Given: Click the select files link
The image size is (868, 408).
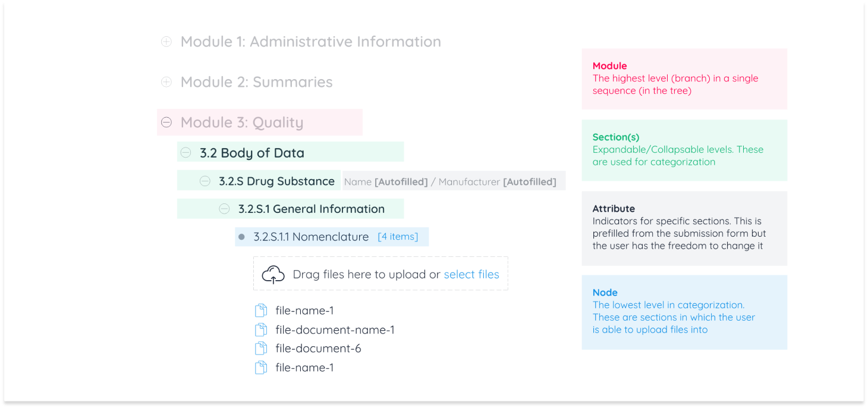Looking at the screenshot, I should 471,274.
